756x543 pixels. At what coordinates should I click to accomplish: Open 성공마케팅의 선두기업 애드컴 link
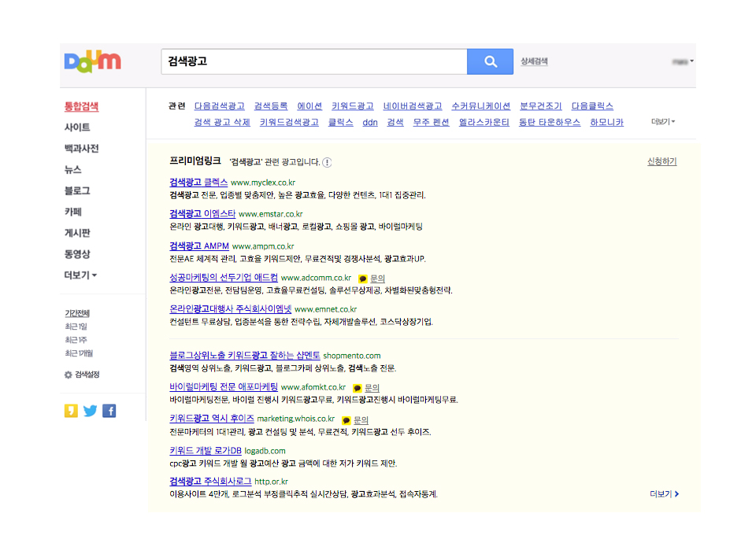tap(224, 278)
